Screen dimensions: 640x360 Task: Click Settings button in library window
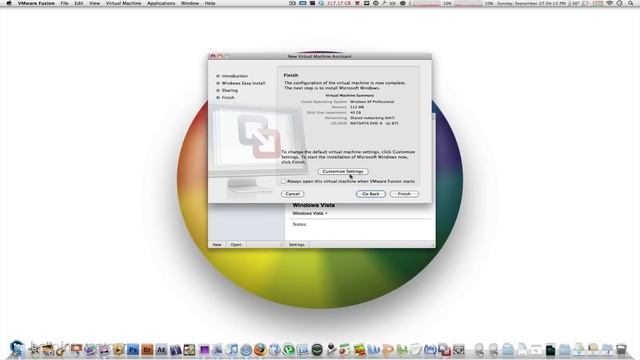tap(297, 244)
